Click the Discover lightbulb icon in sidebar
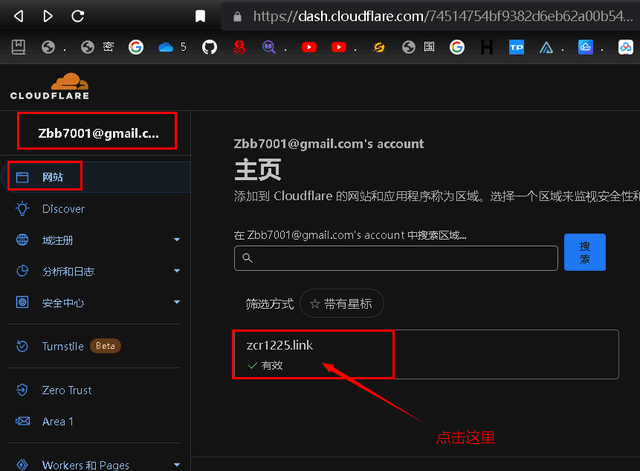 pyautogui.click(x=22, y=209)
